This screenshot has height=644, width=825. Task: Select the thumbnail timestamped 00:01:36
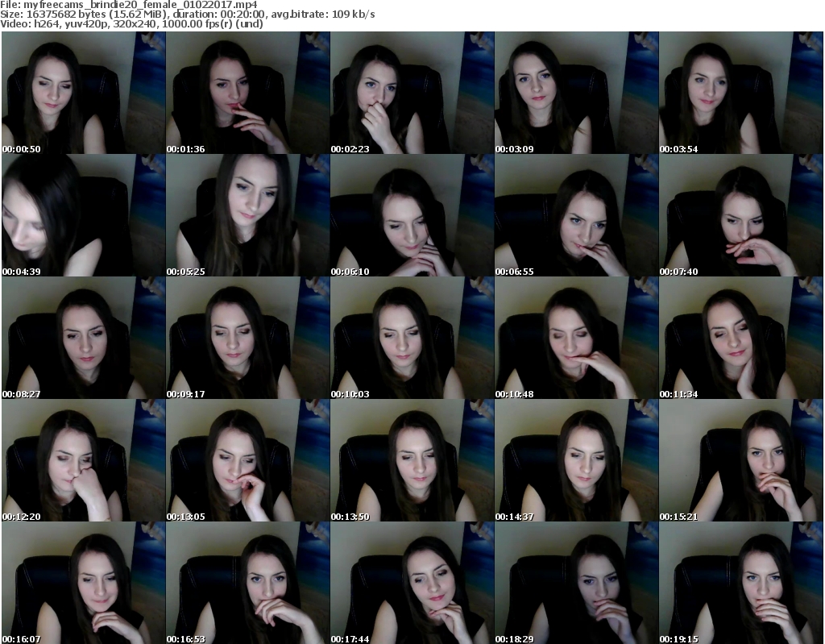pos(248,93)
